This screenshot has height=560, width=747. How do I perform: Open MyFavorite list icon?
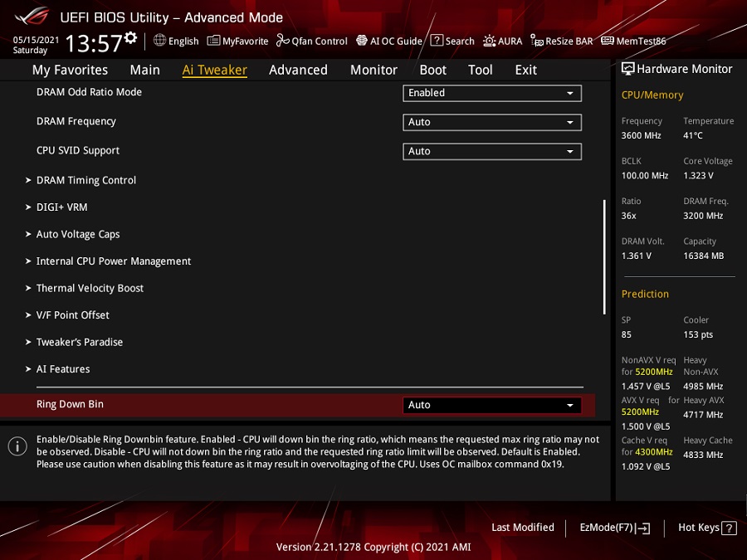coord(213,41)
